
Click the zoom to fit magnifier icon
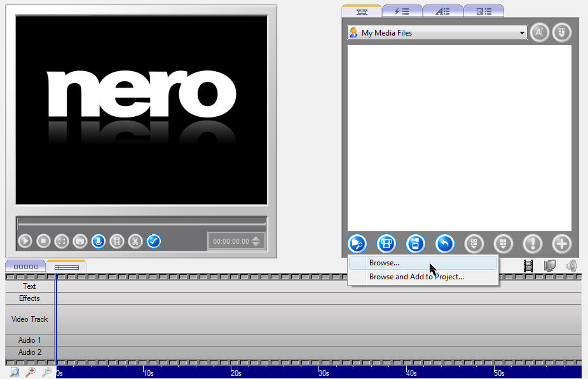coord(14,372)
